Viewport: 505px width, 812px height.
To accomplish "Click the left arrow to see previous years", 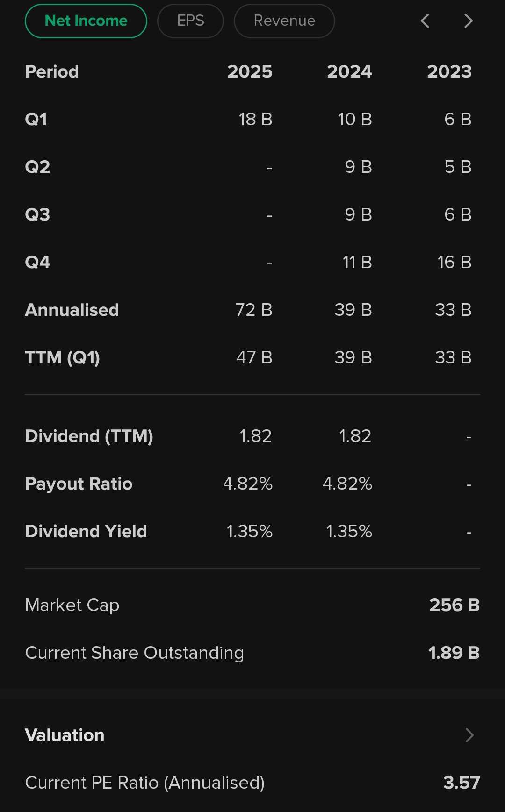I will (x=425, y=21).
